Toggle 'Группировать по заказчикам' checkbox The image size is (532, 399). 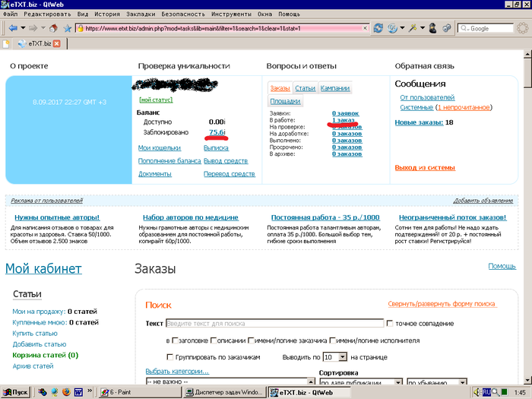tap(170, 356)
